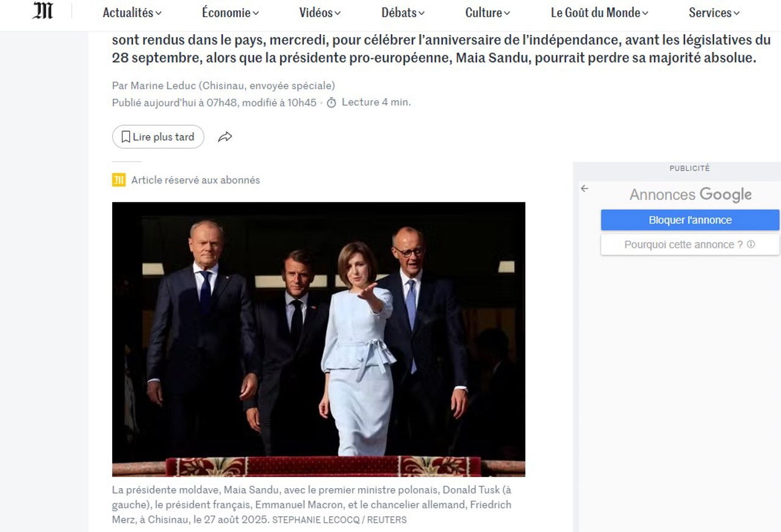Expand the Actualités chevron
This screenshot has height=532, width=781.
pos(159,13)
